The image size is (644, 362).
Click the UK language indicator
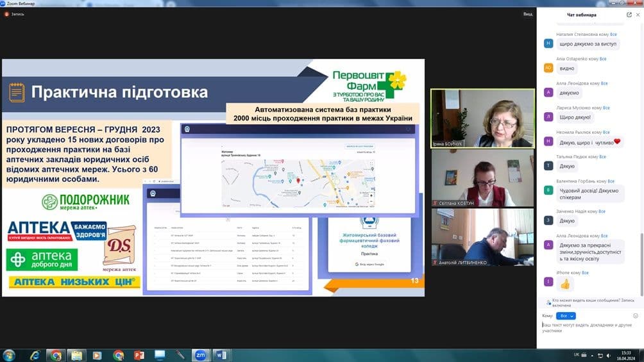point(576,355)
